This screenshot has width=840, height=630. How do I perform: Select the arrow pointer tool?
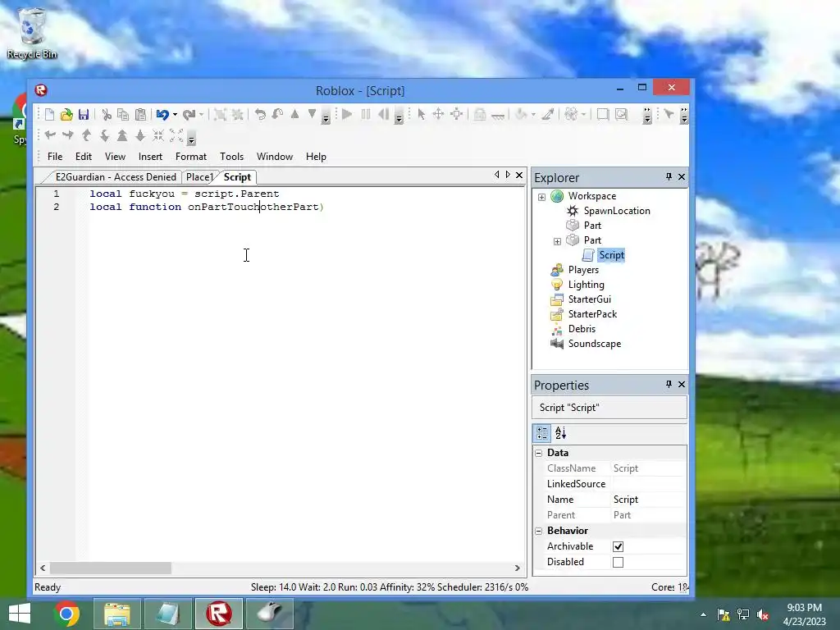pyautogui.click(x=421, y=114)
